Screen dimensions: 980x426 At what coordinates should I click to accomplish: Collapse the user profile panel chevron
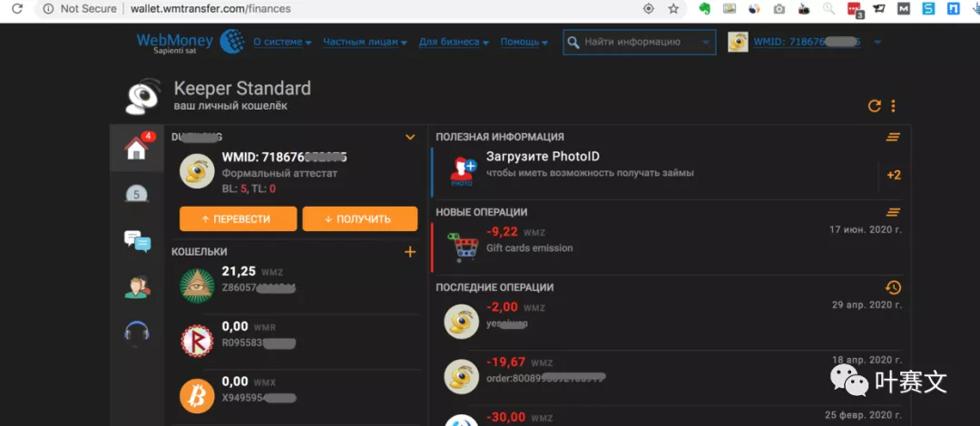[x=410, y=137]
